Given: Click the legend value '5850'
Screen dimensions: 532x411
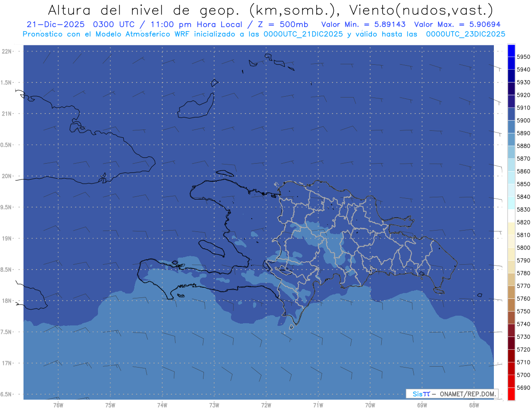Looking at the screenshot, I should point(524,184).
